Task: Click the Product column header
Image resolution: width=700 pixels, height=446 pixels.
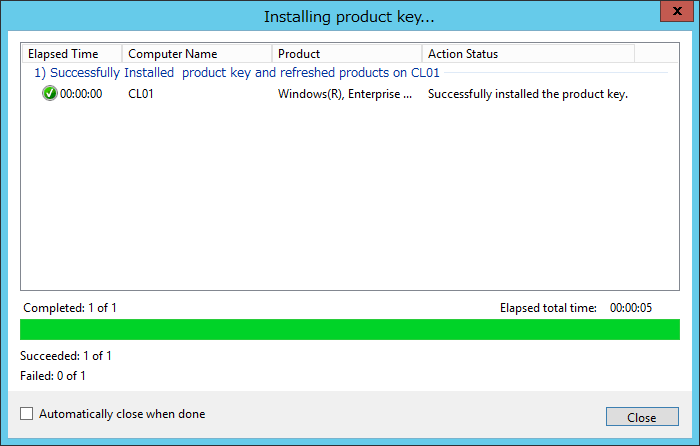Action: pyautogui.click(x=347, y=54)
